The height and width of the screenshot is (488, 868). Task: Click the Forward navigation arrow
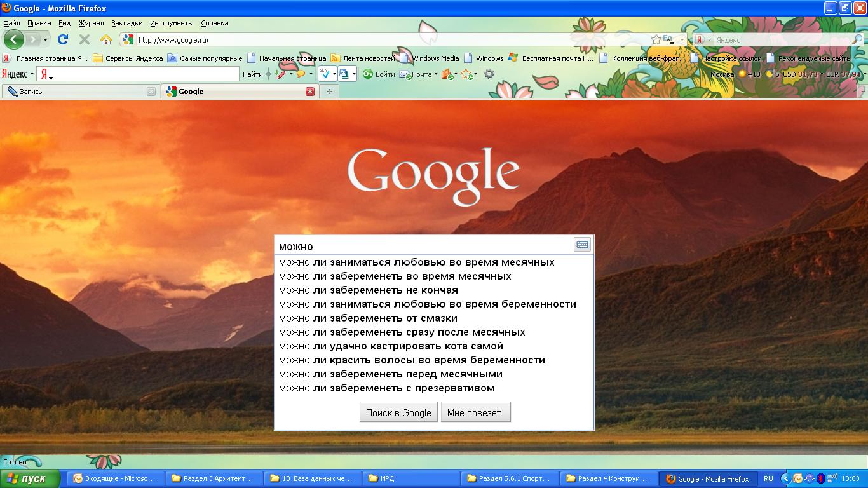(x=32, y=39)
